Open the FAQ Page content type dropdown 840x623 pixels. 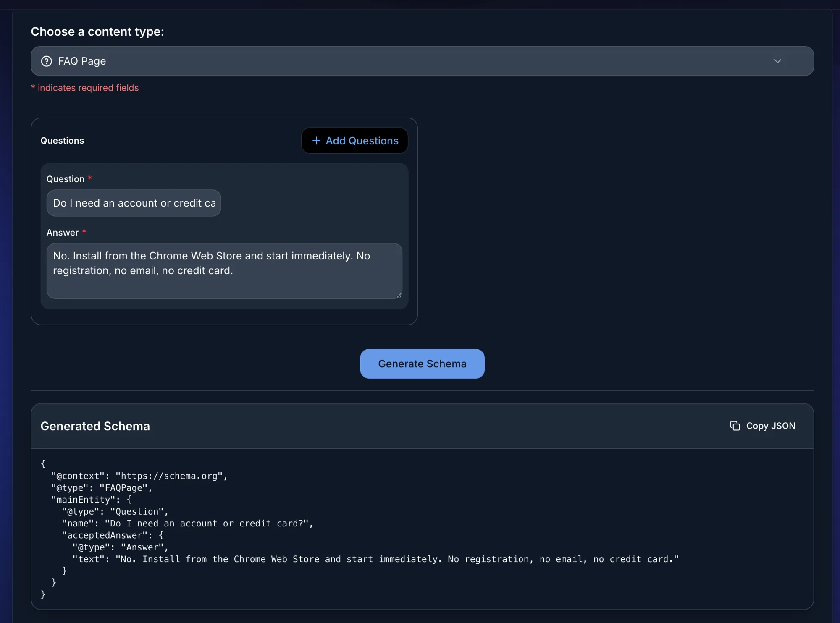[x=422, y=61]
